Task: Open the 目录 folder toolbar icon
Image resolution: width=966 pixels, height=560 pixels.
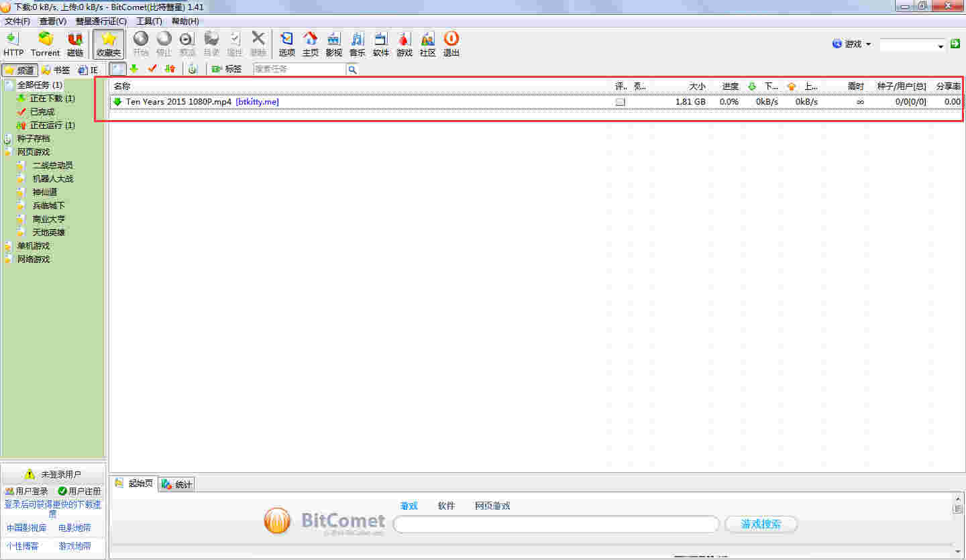Action: (211, 44)
